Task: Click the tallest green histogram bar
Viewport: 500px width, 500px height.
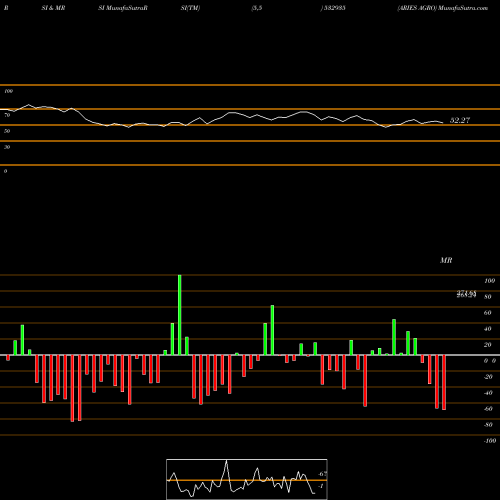Action: point(180,315)
